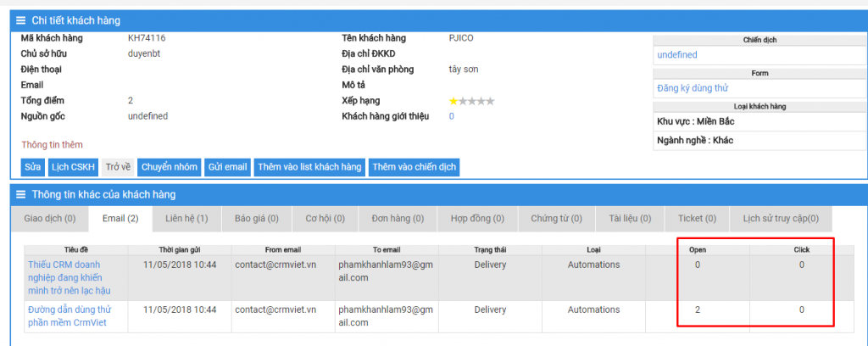Viewport: 868px width, 346px height.
Task: Click the hamburger icon beside Thông tin khác của khách hàng
Action: coord(21,194)
